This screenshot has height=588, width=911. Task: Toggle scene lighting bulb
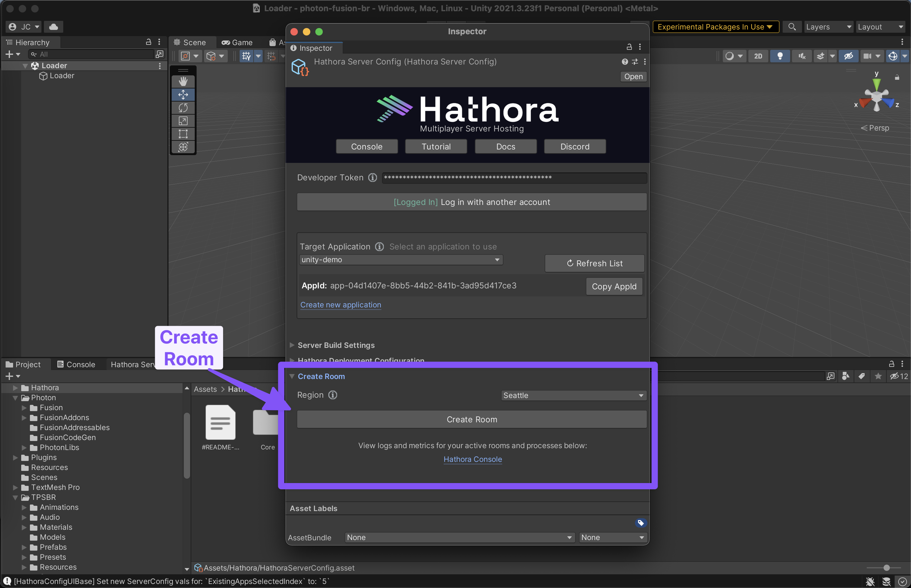(x=780, y=56)
